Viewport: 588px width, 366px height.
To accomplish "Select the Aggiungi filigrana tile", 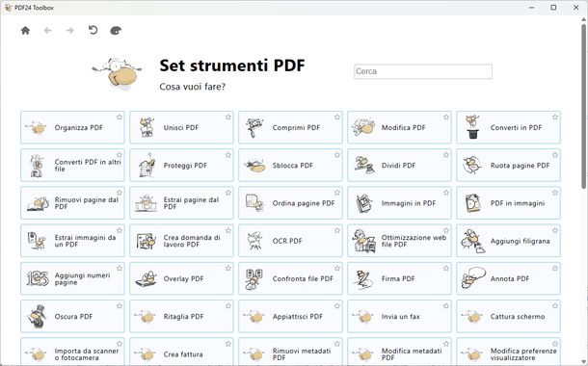I will coord(509,241).
